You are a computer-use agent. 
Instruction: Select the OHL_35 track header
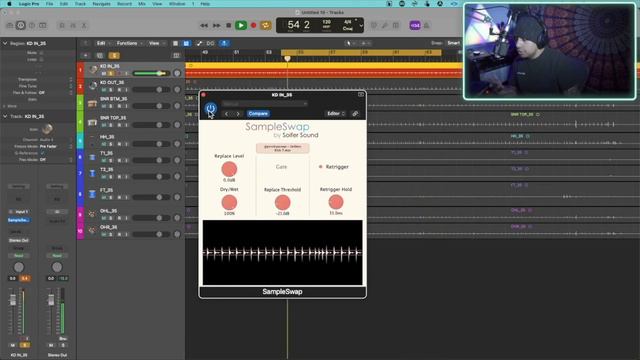click(x=131, y=214)
